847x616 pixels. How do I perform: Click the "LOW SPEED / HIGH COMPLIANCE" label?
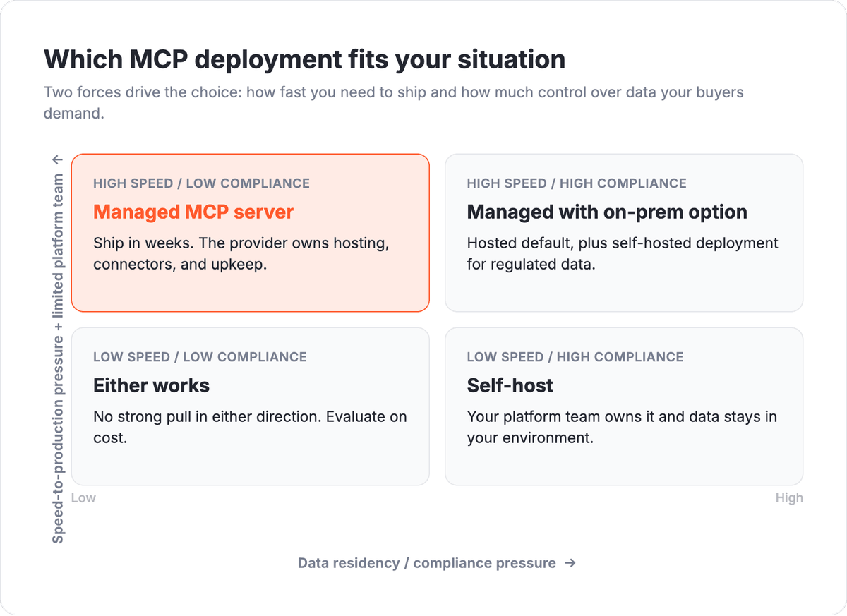(x=575, y=357)
